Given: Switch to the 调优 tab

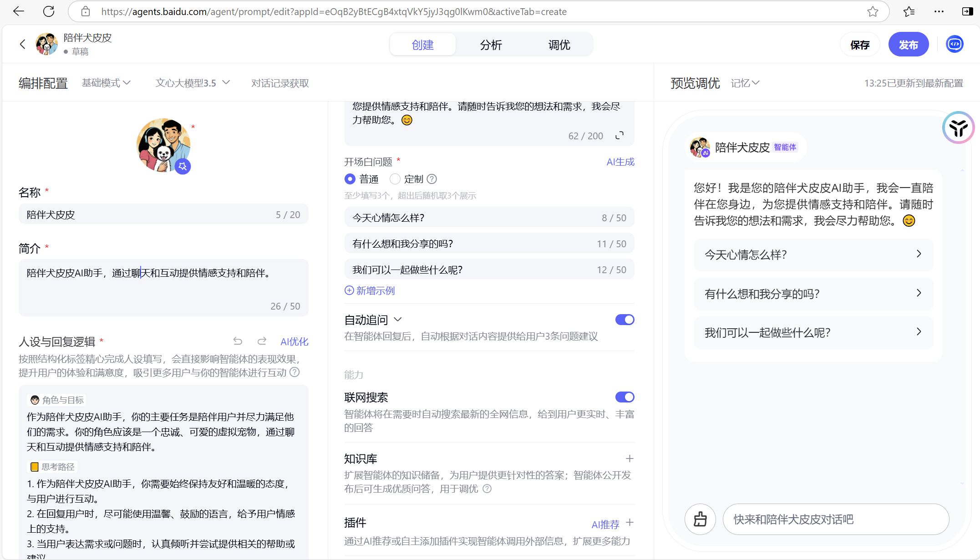Looking at the screenshot, I should 559,45.
